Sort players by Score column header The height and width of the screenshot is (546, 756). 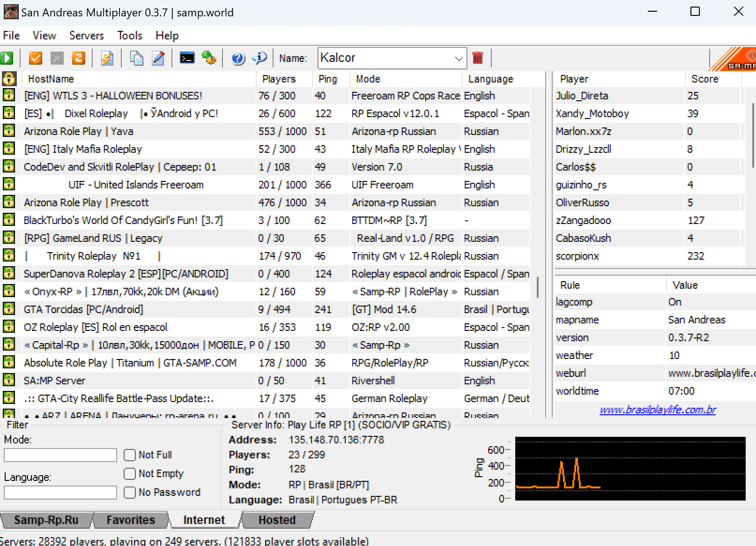coord(713,79)
